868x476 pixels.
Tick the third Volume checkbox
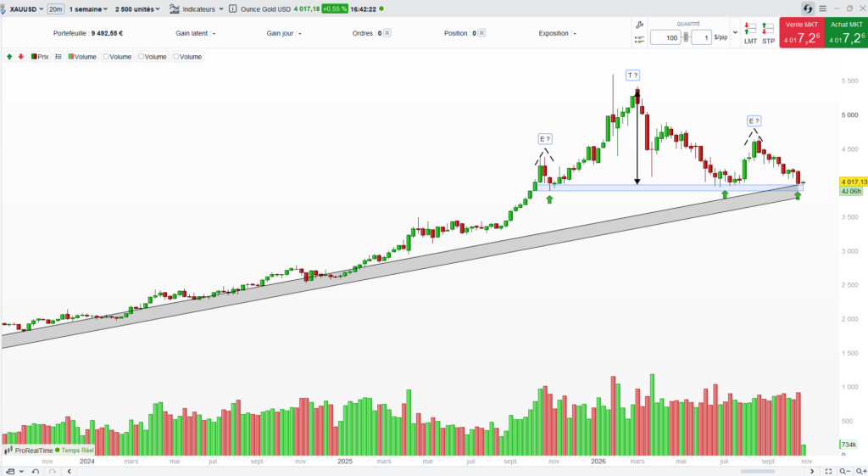[x=142, y=57]
